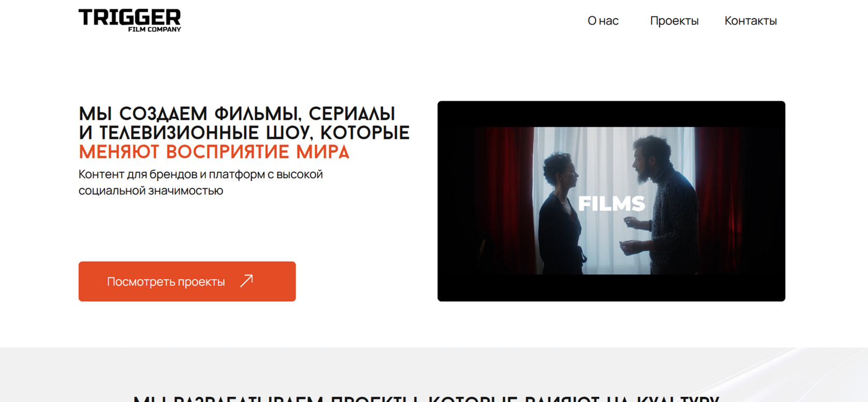Click the diagonal arrow icon in the orange button
868x402 pixels.
(x=246, y=281)
